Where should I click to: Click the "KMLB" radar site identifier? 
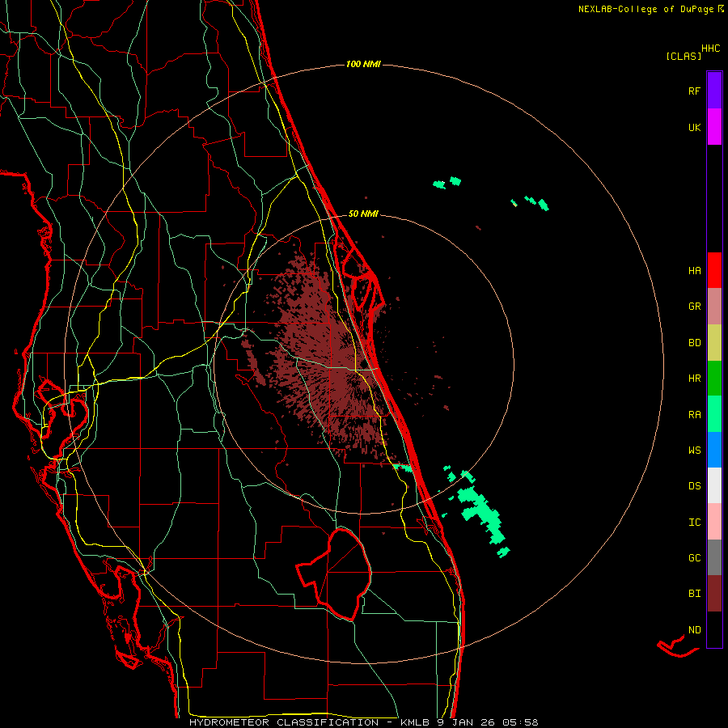tap(417, 722)
